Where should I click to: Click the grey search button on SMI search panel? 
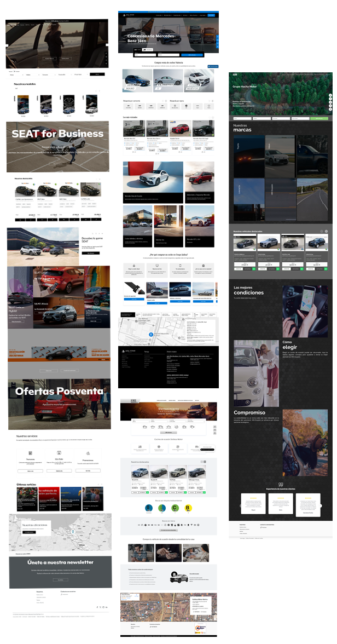click(168, 433)
